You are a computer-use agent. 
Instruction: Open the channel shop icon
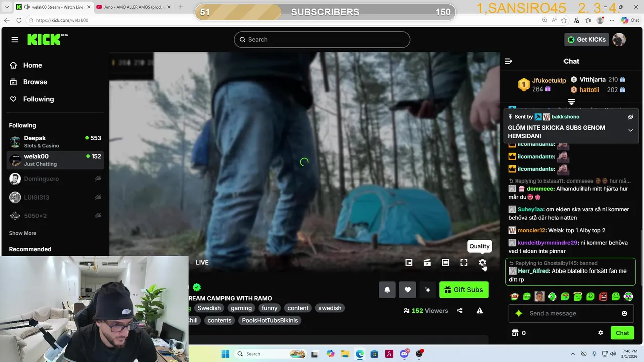[x=515, y=333]
